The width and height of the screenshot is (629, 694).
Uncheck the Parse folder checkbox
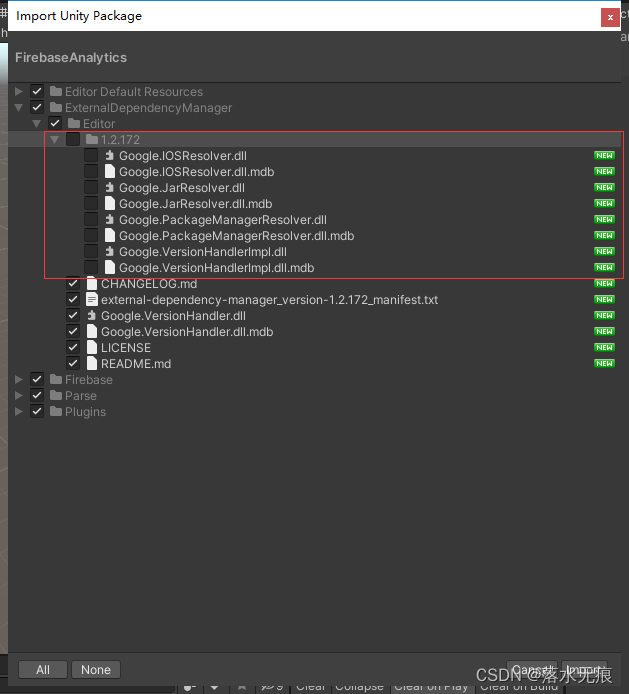pyautogui.click(x=37, y=395)
